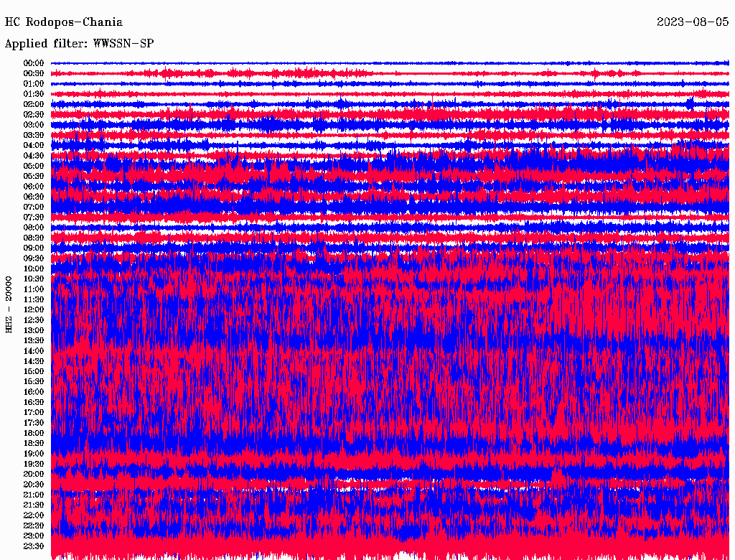Screen dimensions: 735x560
Task: Click the '17:30' time label
Action: [x=34, y=423]
